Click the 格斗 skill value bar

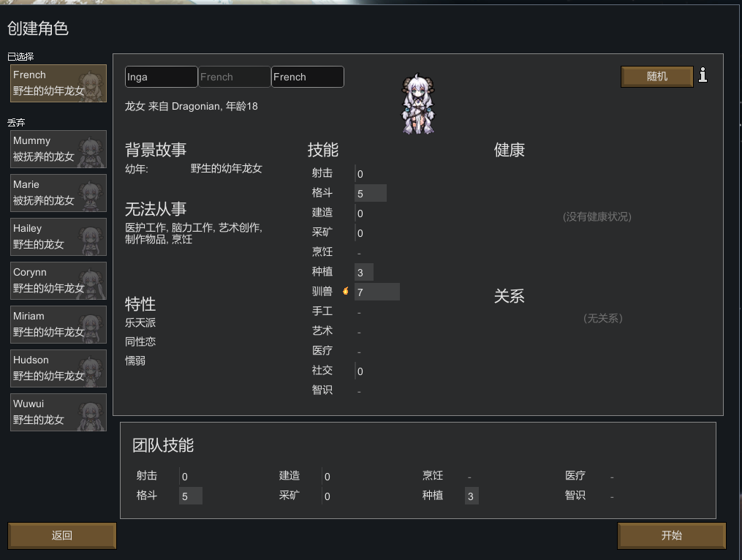(371, 193)
